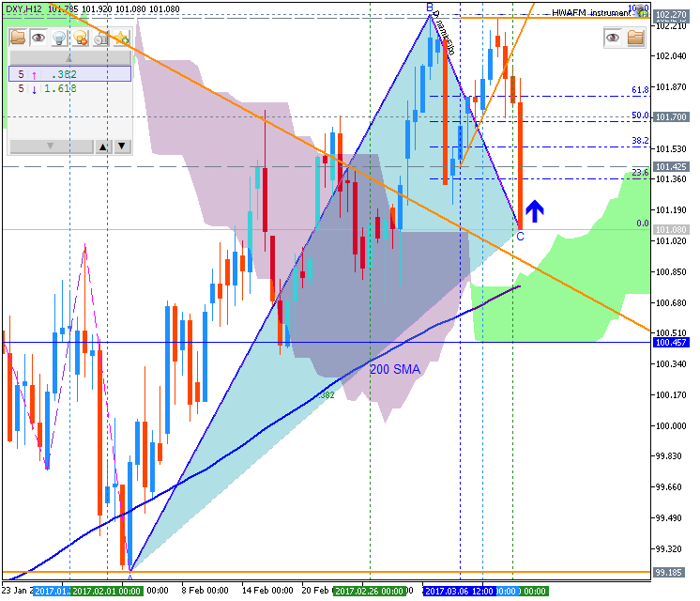Click the black up-arrow button
700x601 pixels.
(103, 146)
